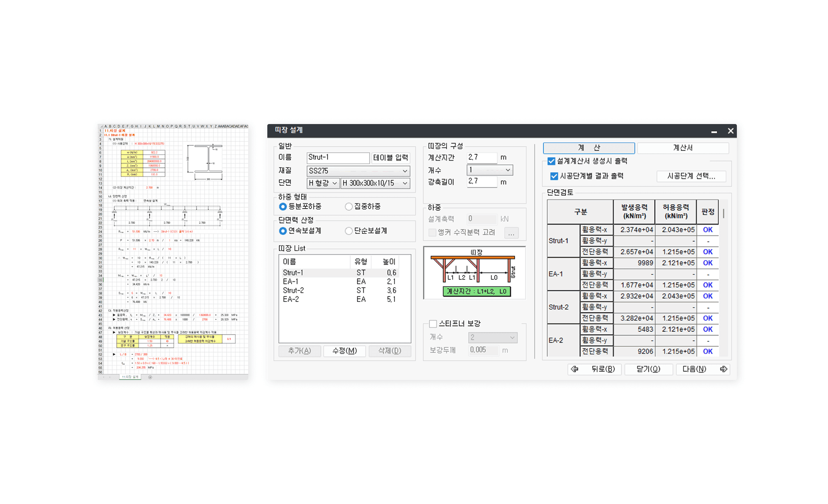The width and height of the screenshot is (828, 504).
Task: Select 집중하중 load type radio
Action: click(x=348, y=206)
